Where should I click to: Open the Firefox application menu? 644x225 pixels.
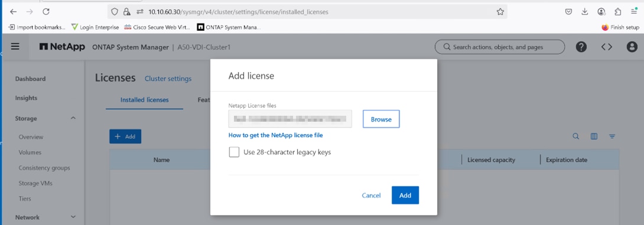pos(634,12)
